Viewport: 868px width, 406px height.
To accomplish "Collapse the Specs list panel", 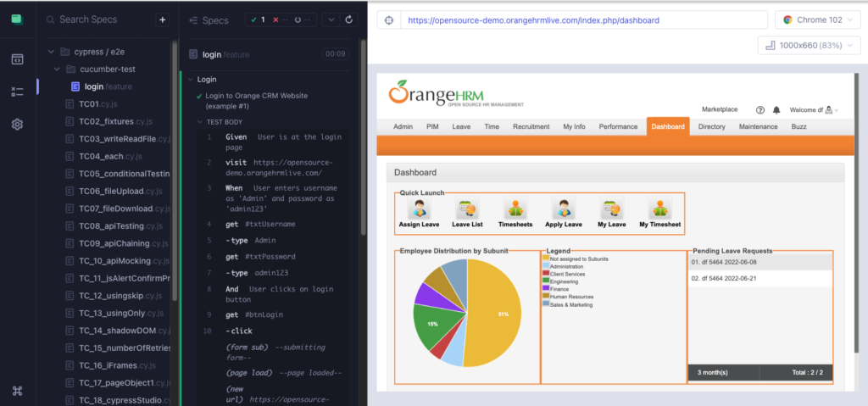I will tap(194, 20).
